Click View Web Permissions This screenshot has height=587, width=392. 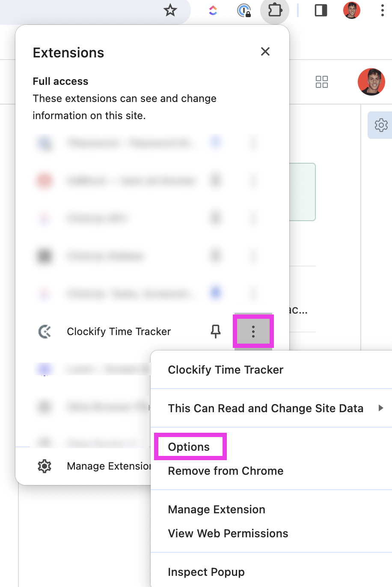228,533
